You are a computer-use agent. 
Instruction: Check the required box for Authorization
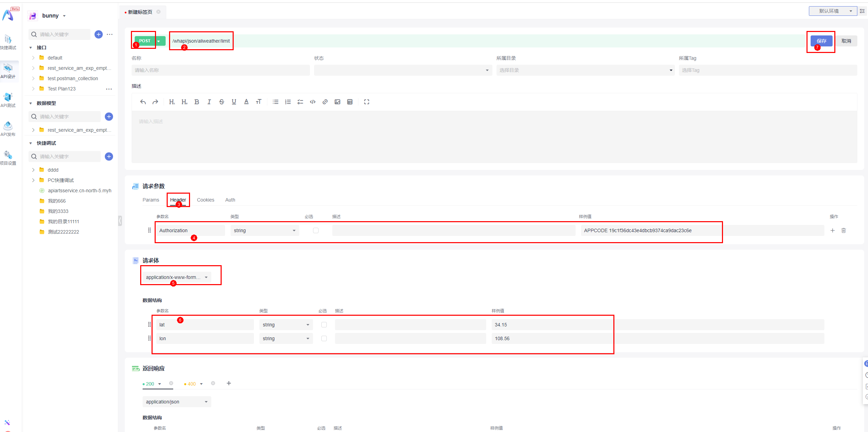316,230
